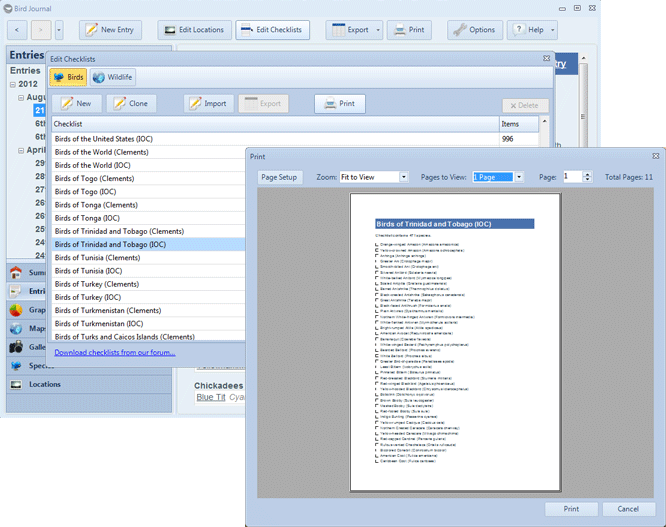The width and height of the screenshot is (666, 527).
Task: Switch to the Birds tab in Edit Checklists
Action: (x=68, y=77)
